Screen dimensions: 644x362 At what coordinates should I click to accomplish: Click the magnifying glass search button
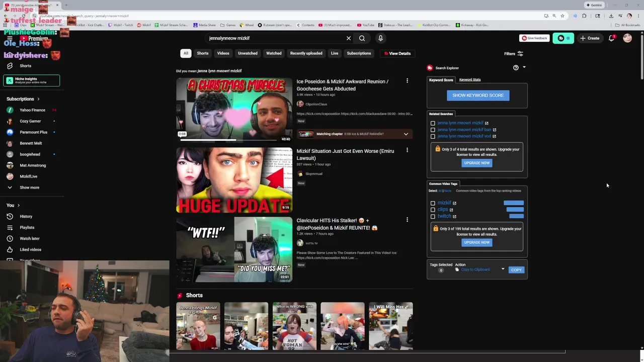362,38
